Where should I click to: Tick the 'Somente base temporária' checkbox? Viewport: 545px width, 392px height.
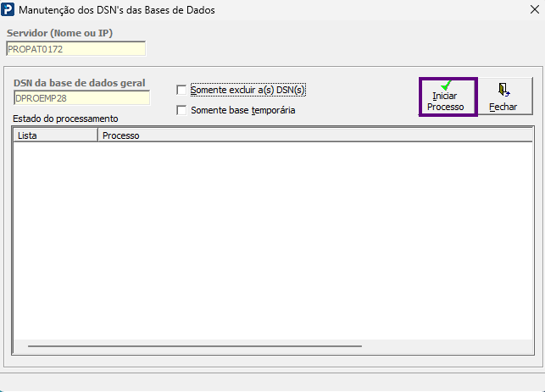pos(181,110)
